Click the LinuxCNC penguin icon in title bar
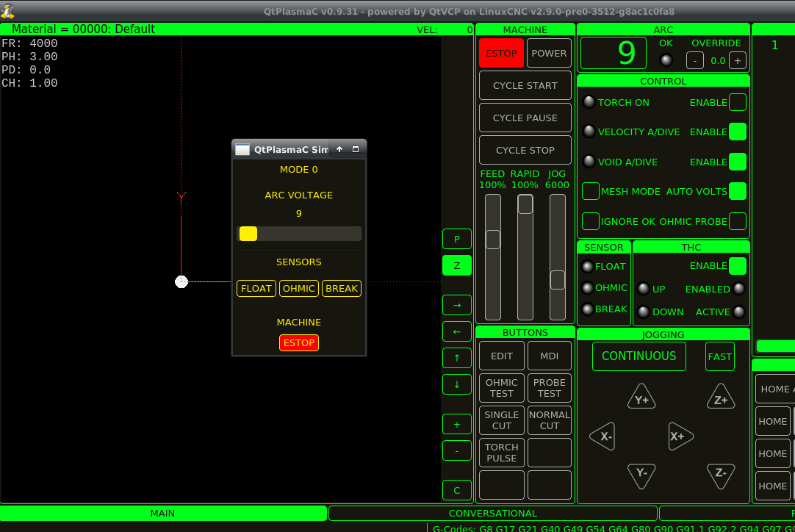The width and height of the screenshot is (795, 532). pyautogui.click(x=7, y=10)
